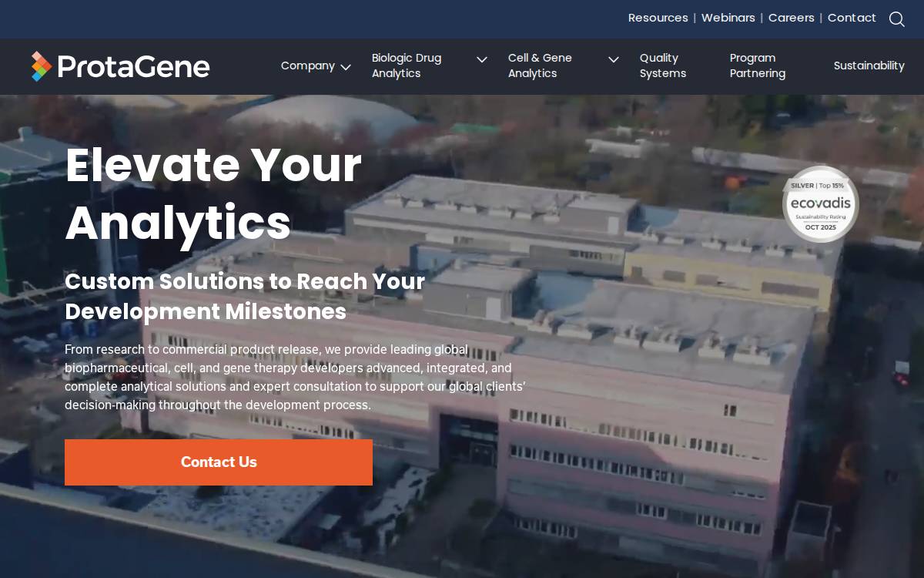Open Biologic Drug Analytics menu
Screen dimensions: 924x578
407,66
